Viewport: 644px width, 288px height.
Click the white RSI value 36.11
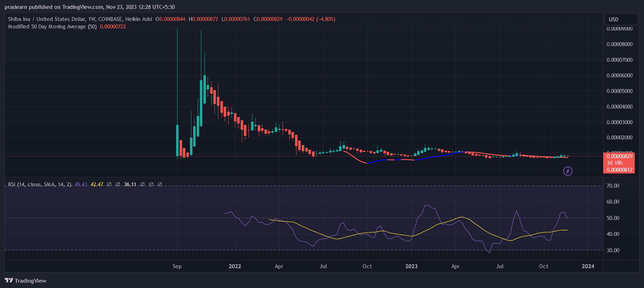tap(130, 184)
